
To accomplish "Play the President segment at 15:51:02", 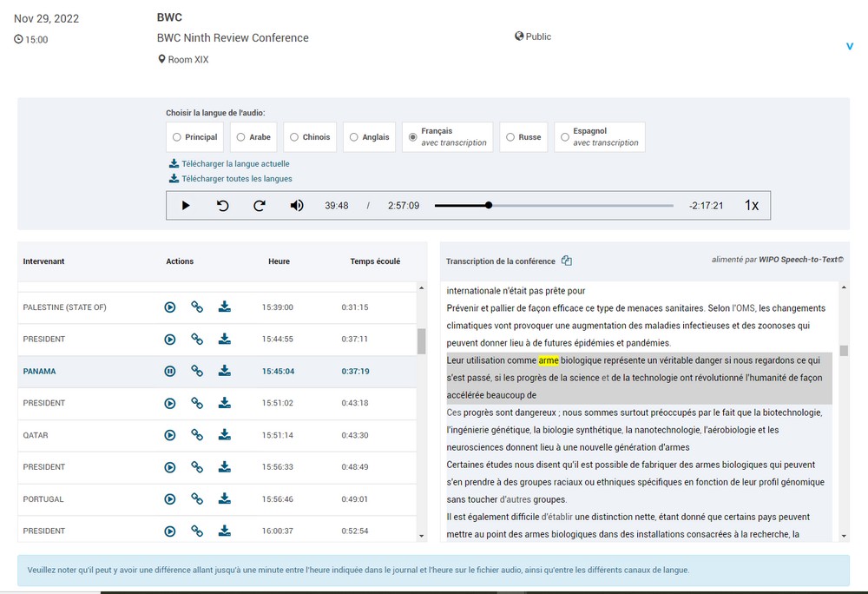I will point(170,404).
